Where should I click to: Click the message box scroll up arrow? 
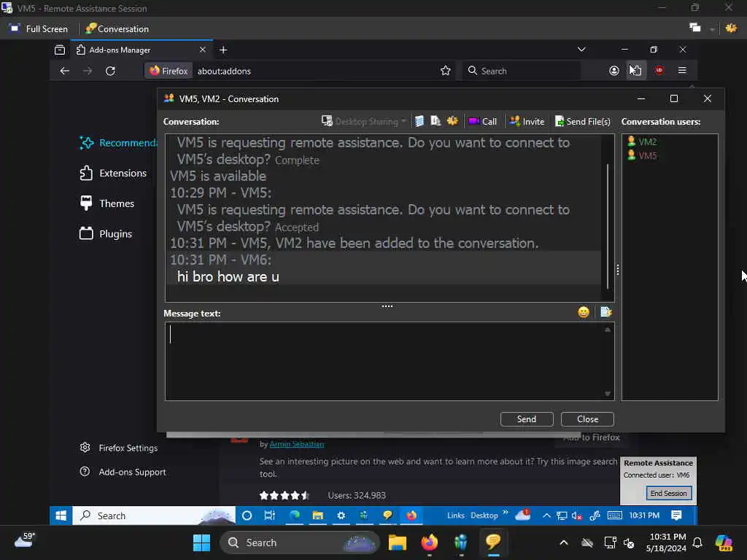click(x=608, y=330)
